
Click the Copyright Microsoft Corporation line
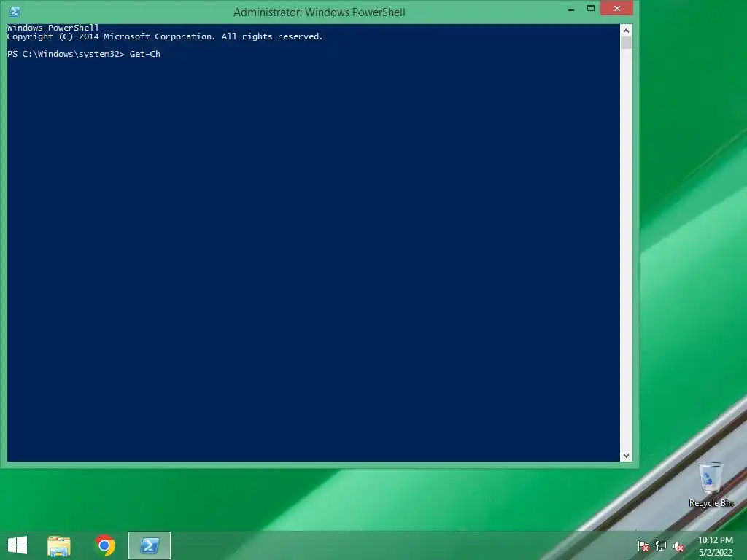coord(165,36)
